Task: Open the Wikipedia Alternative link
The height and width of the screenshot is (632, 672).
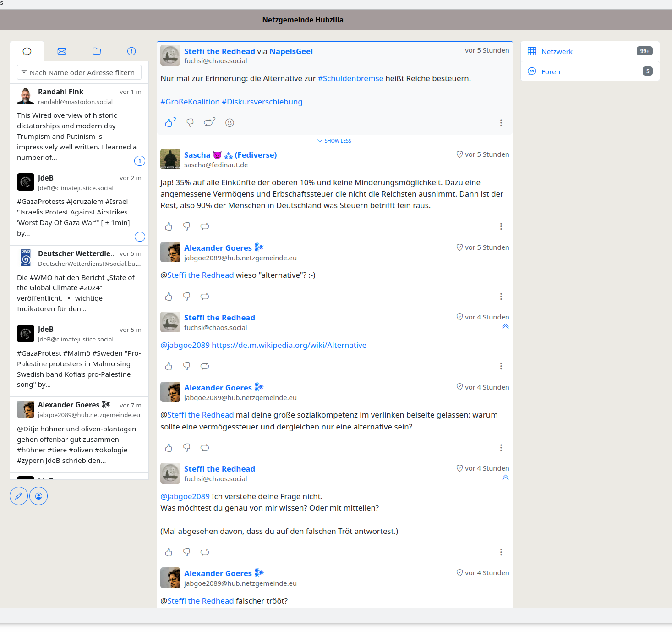Action: tap(289, 345)
